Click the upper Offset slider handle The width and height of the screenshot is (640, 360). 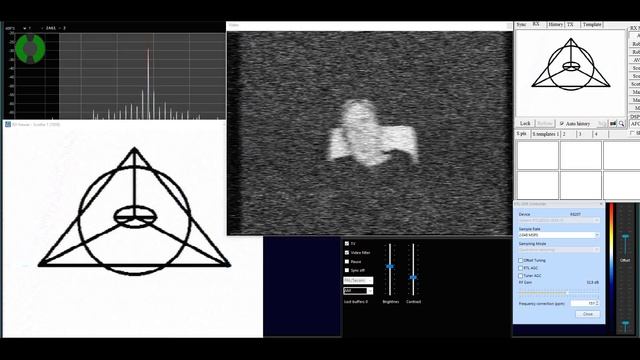point(625,237)
